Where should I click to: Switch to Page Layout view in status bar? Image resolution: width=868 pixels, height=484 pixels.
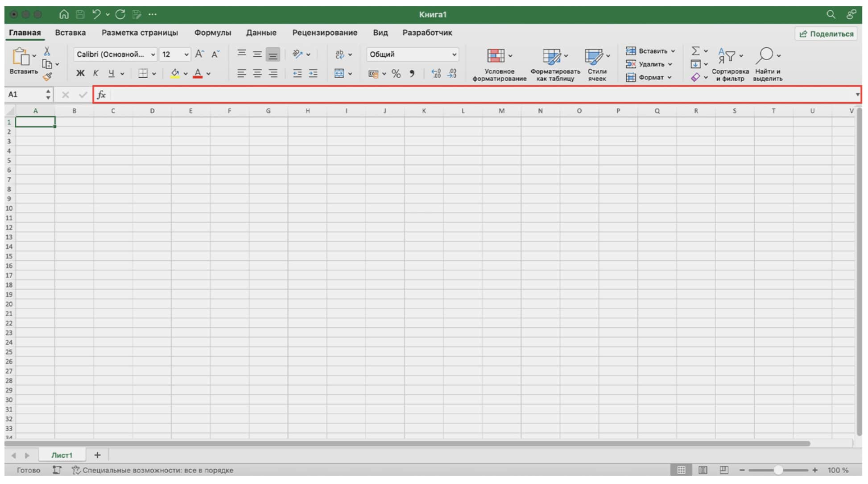pyautogui.click(x=703, y=470)
